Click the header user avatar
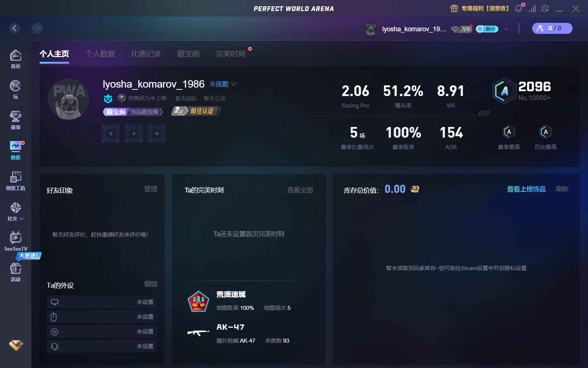Image resolution: width=588 pixels, height=368 pixels. click(x=370, y=29)
